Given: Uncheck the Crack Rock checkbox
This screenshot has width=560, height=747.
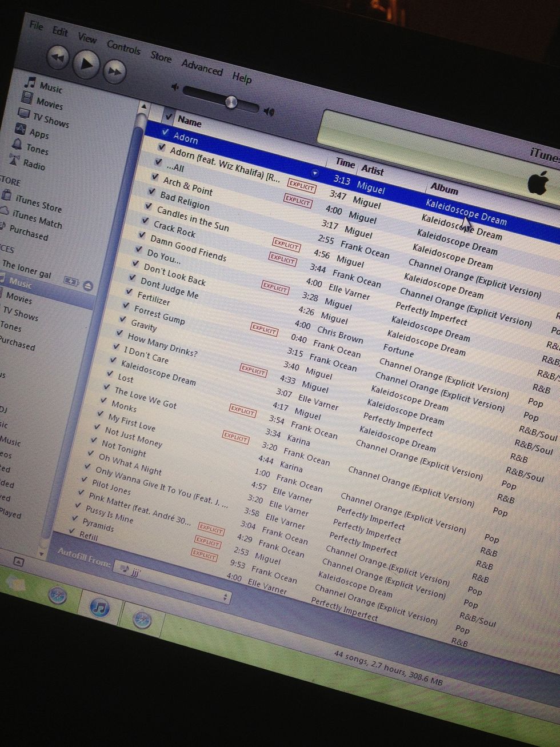Looking at the screenshot, I should (145, 221).
